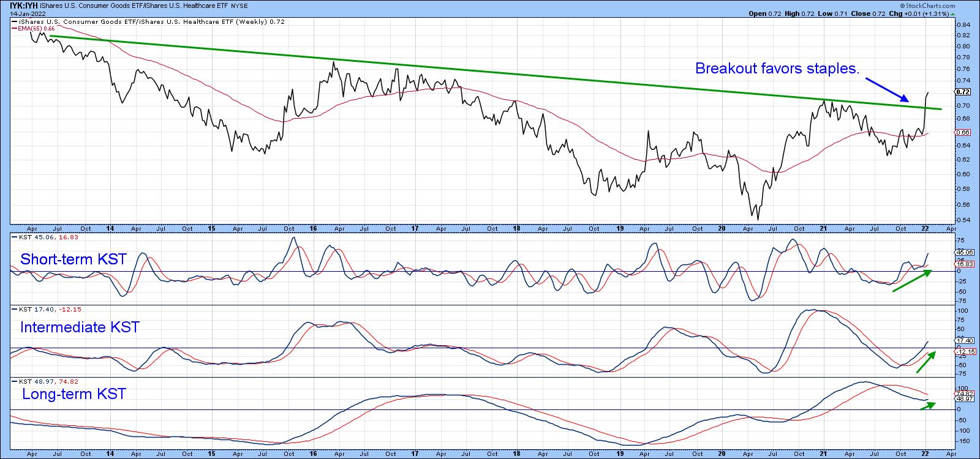Click the 0.72 current price tag on axis

[963, 92]
